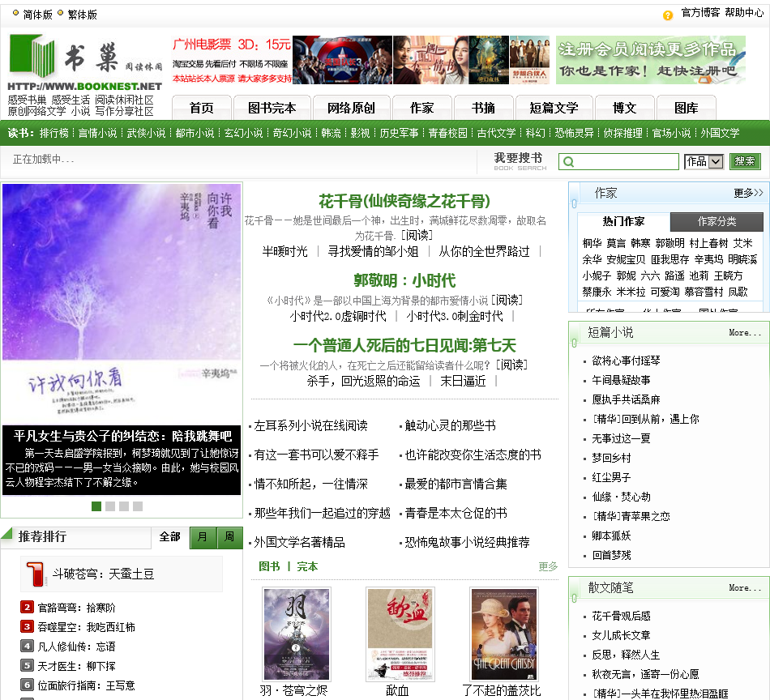Open essay 花千骨观后感
The height and width of the screenshot is (700, 770).
621,616
